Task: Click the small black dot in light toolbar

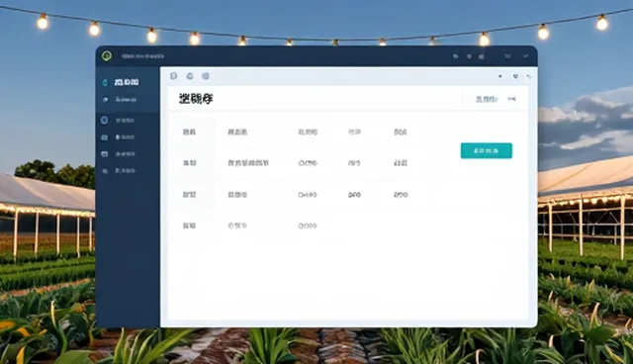Action: coord(500,76)
